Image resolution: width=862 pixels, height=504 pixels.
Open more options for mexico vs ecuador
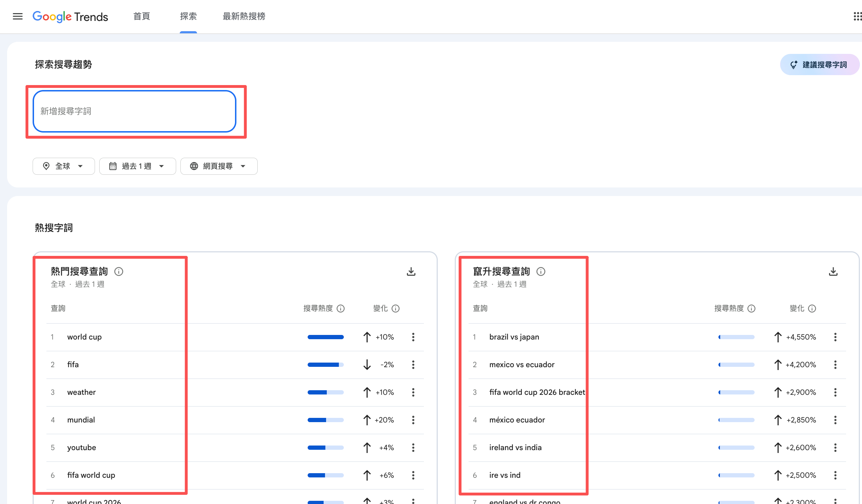(x=835, y=365)
